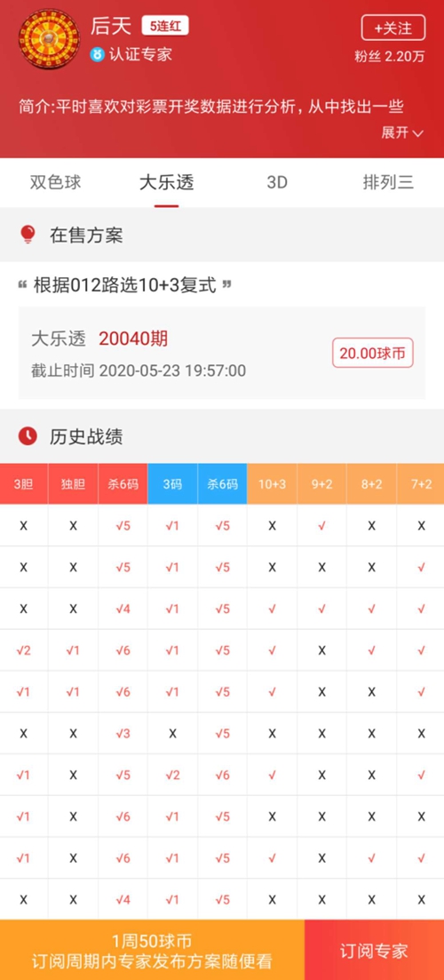Select the 3胆 red column header

point(24,483)
